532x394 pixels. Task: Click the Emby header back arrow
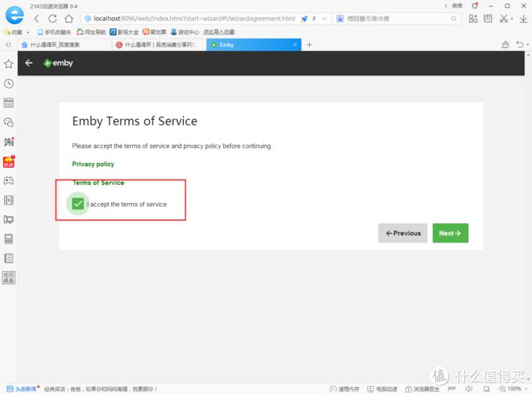29,63
